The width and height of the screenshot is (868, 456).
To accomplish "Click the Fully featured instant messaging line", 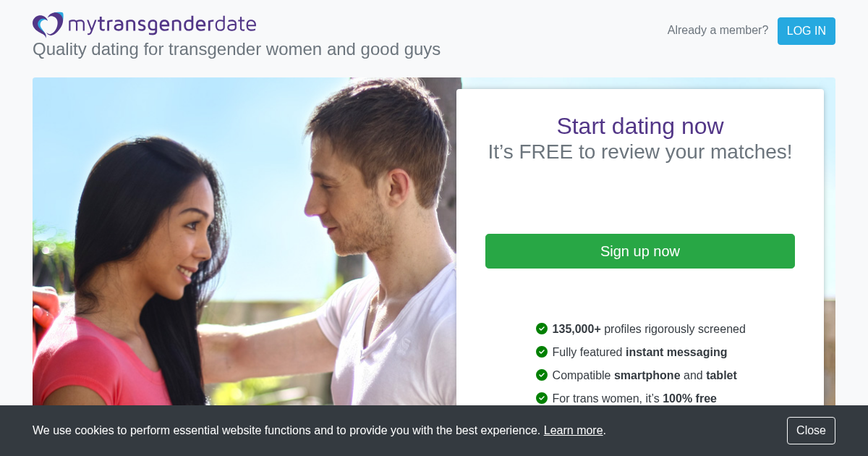I will (639, 352).
